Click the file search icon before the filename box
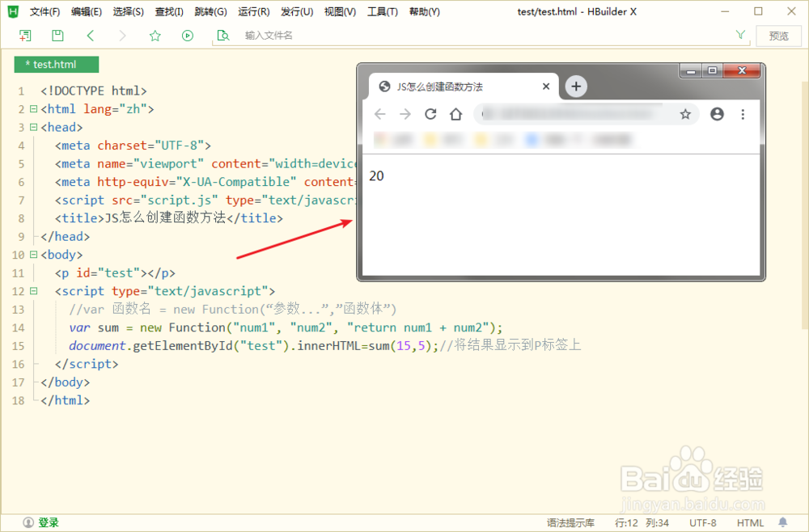 (x=224, y=36)
